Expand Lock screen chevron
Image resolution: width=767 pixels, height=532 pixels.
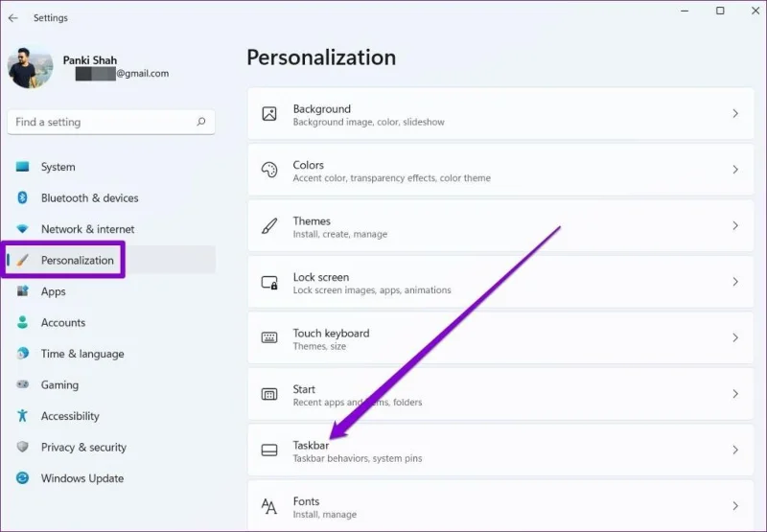[735, 282]
